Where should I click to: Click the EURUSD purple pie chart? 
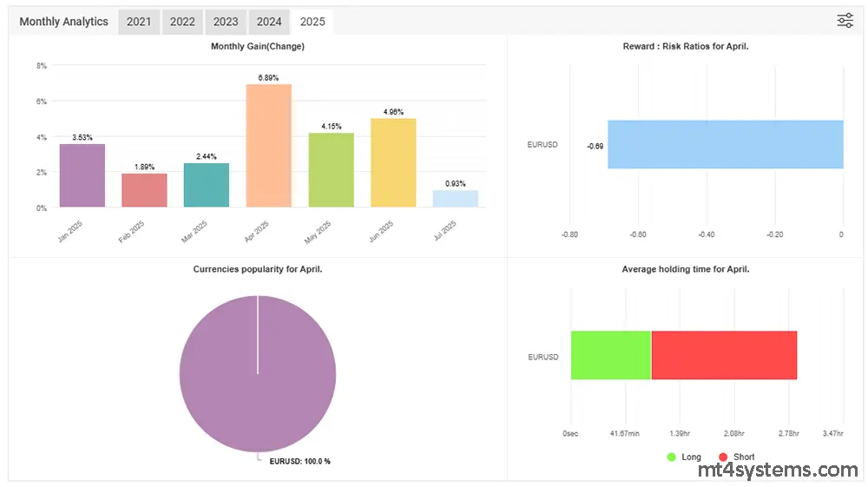point(258,373)
